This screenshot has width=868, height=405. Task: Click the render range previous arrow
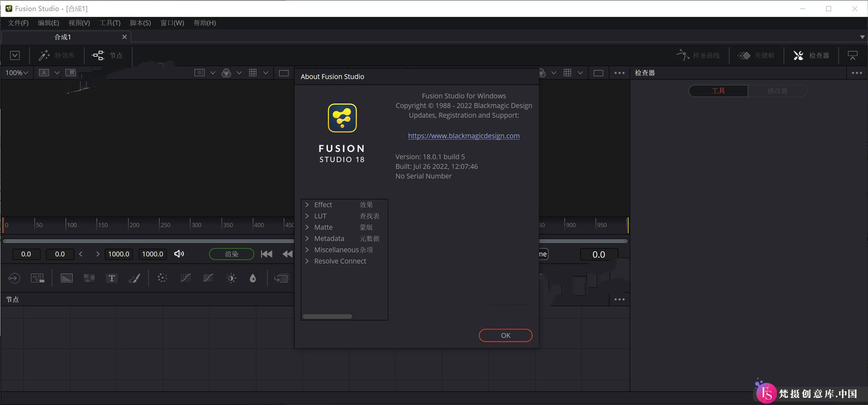pos(81,254)
